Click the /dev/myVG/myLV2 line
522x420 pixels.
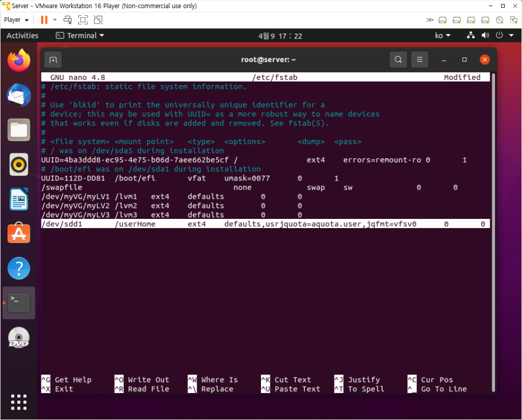click(171, 206)
